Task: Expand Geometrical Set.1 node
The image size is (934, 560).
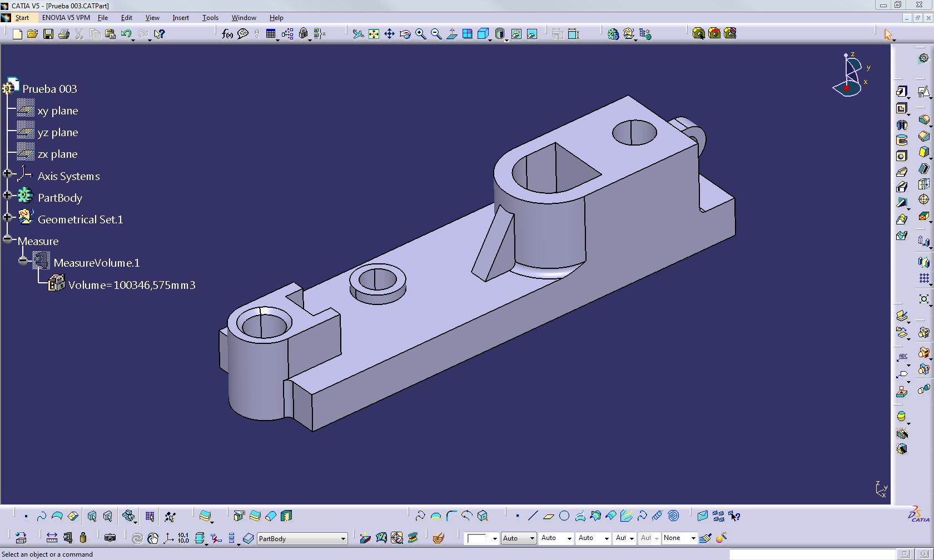Action: tap(7, 217)
